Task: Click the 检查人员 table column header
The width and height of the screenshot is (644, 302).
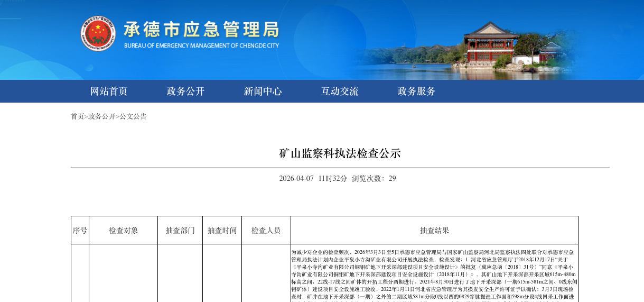Action: click(266, 231)
